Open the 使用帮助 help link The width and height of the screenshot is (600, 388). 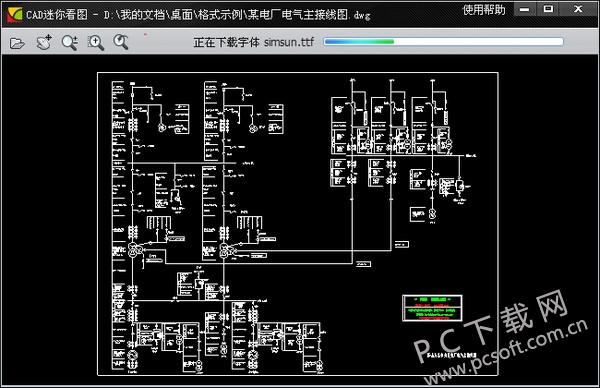[x=484, y=10]
